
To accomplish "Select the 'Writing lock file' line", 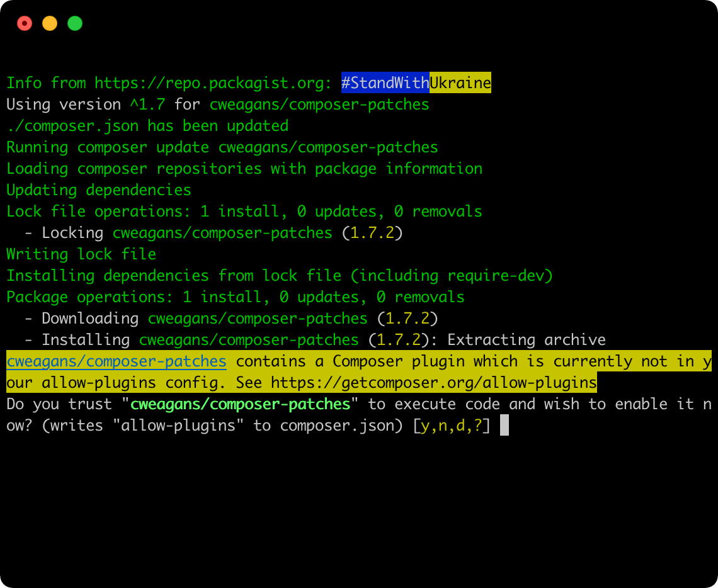I will coord(81,254).
